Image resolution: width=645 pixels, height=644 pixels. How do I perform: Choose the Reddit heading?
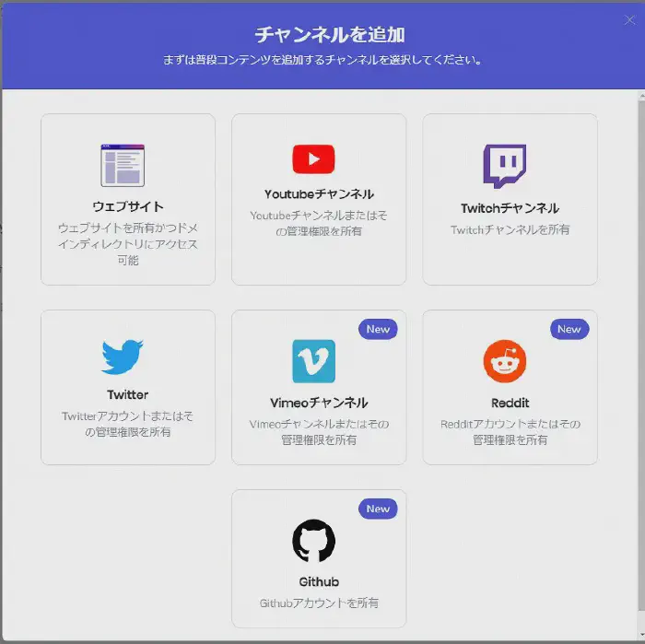pos(510,403)
